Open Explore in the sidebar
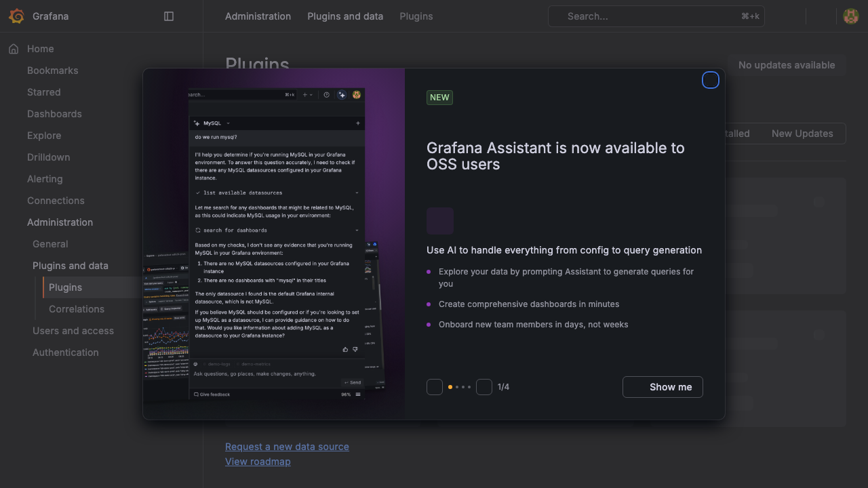 point(44,136)
